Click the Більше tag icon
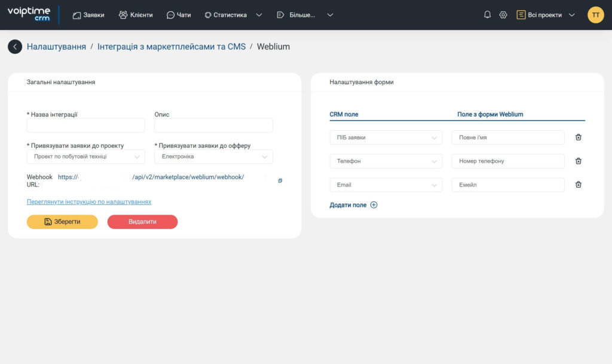Viewport: 612px width, 364px height. (x=280, y=15)
